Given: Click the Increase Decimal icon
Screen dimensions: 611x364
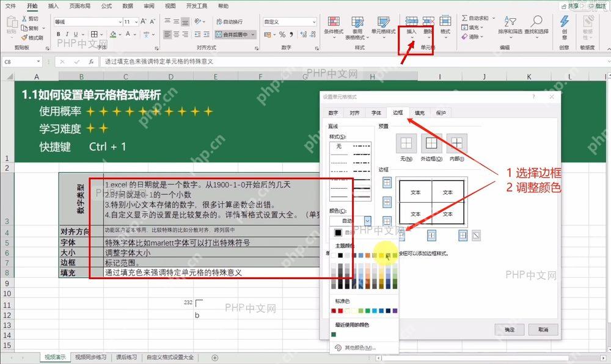Looking at the screenshot, I should 304,35.
